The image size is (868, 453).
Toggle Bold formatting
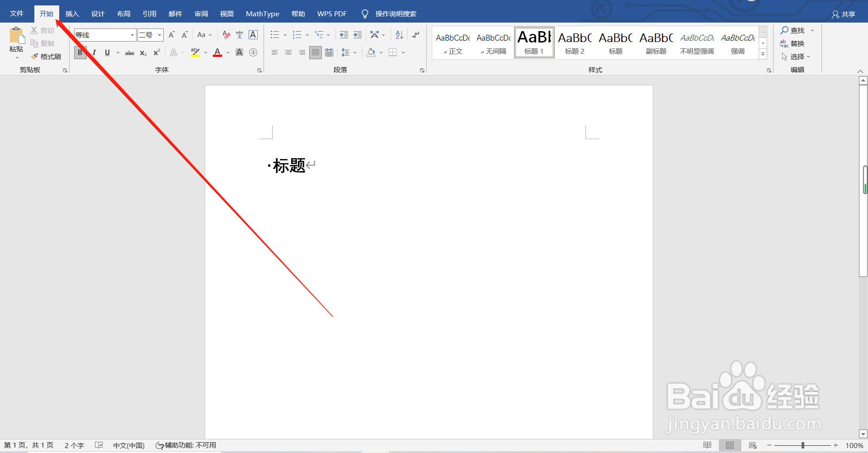(80, 52)
